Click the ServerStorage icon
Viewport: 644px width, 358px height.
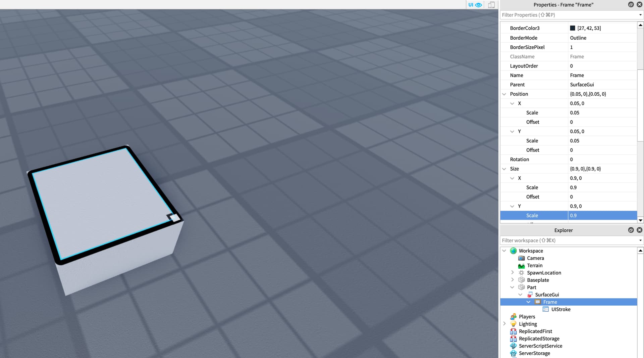click(513, 353)
